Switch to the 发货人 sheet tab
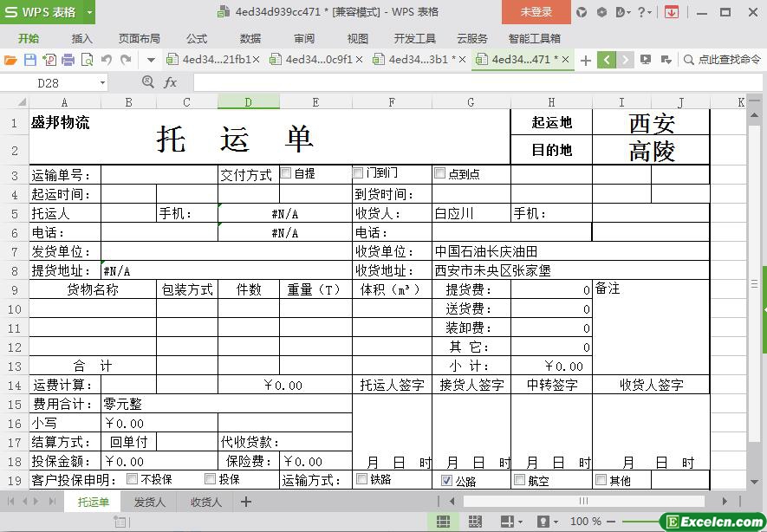The height and width of the screenshot is (532, 767). (x=150, y=502)
